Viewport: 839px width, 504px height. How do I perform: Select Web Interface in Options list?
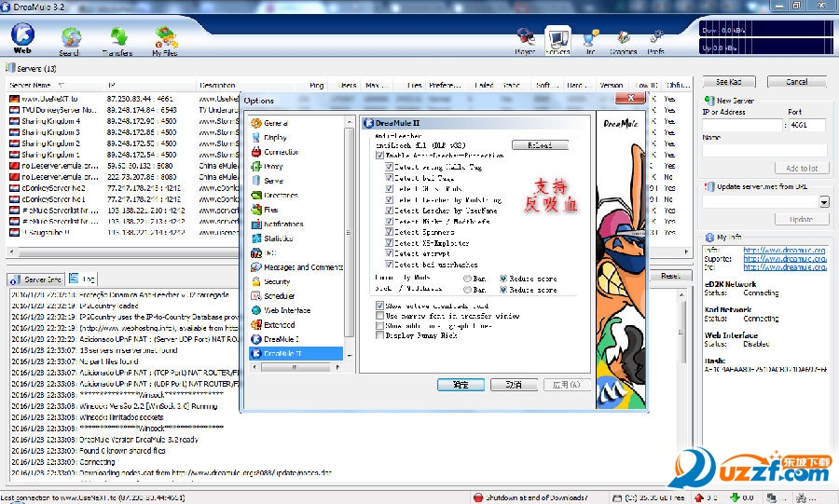(x=281, y=310)
